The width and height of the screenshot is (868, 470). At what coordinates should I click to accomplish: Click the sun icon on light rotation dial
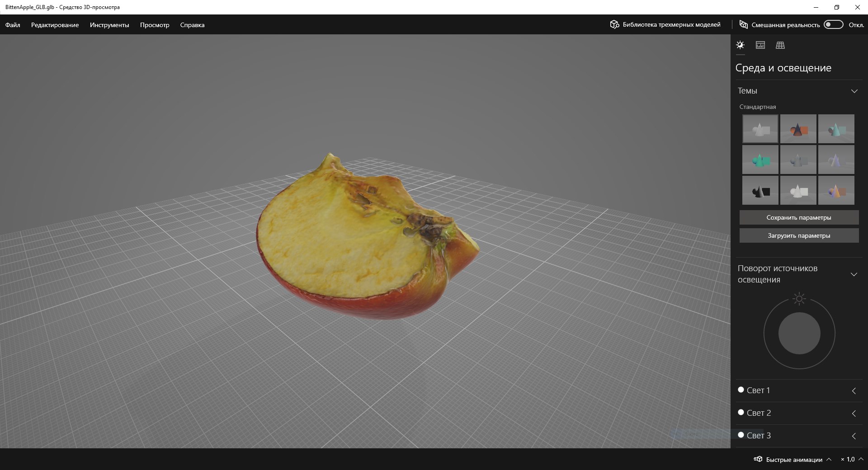pyautogui.click(x=799, y=299)
